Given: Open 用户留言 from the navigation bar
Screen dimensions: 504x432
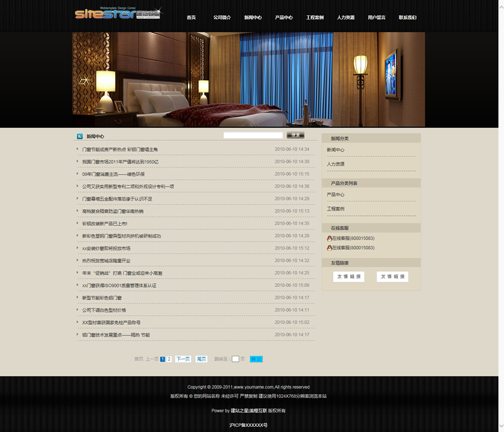Looking at the screenshot, I should tap(377, 18).
